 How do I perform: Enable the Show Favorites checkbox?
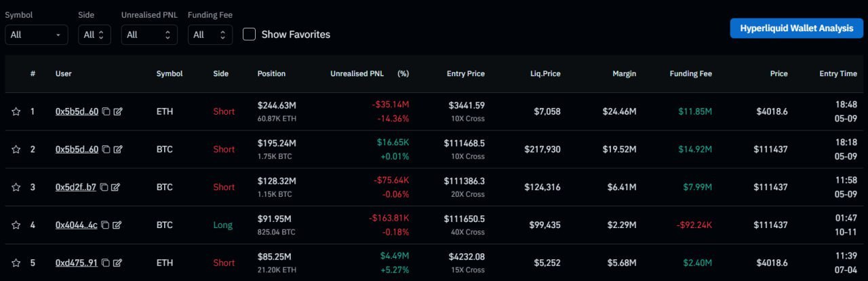(249, 34)
